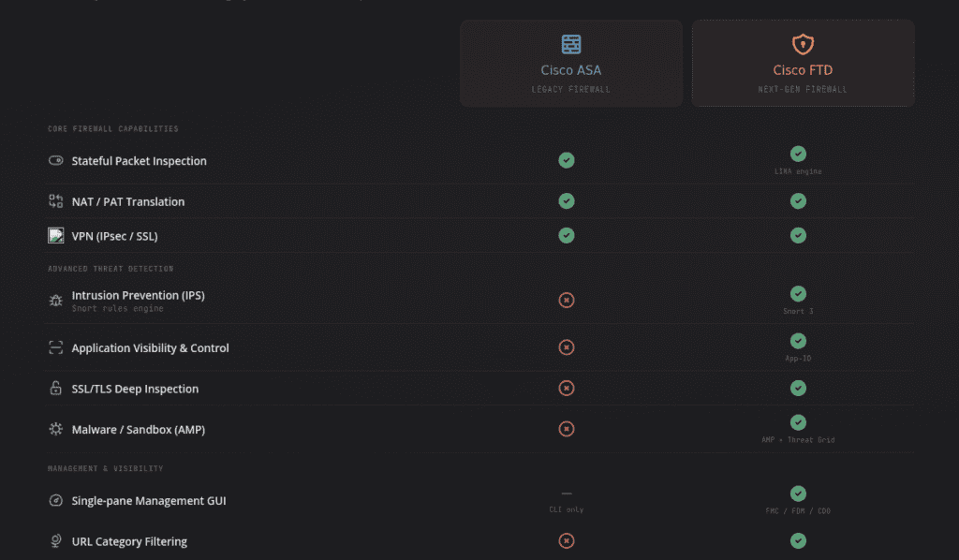Screen dimensions: 959x560
Task: Click ASA dash mark for Single-pane Management GUI
Action: click(x=567, y=494)
